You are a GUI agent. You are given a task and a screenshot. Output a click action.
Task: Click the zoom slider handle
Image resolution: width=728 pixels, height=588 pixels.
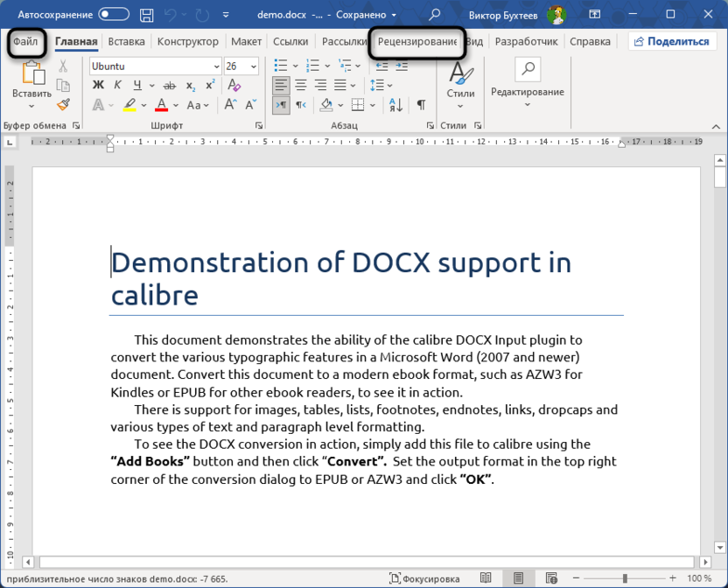tap(625, 578)
